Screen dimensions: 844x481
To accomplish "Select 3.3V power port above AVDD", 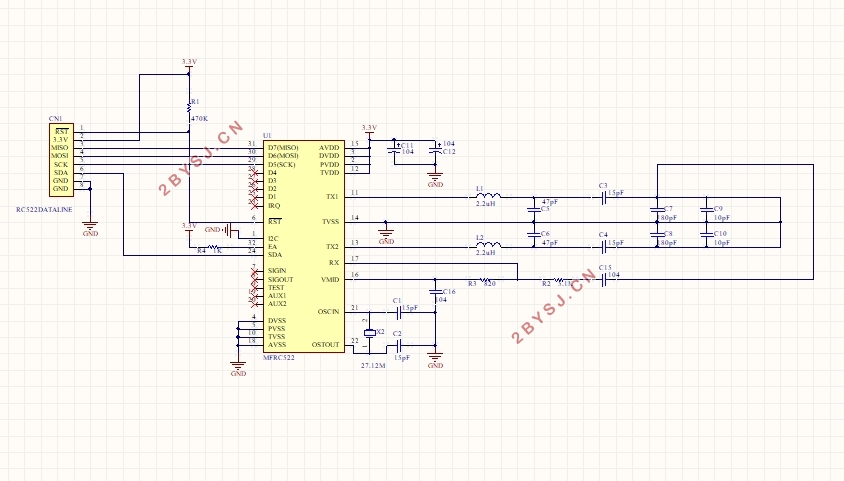I will tap(369, 129).
